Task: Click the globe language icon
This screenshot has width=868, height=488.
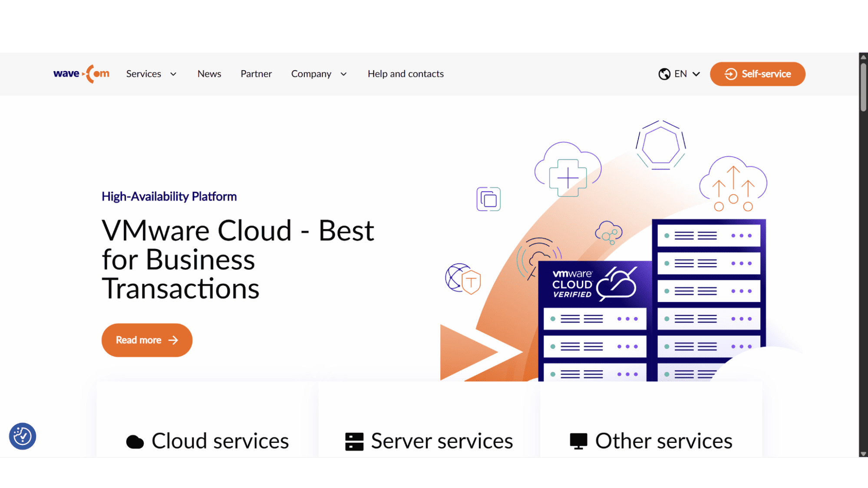Action: coord(664,74)
